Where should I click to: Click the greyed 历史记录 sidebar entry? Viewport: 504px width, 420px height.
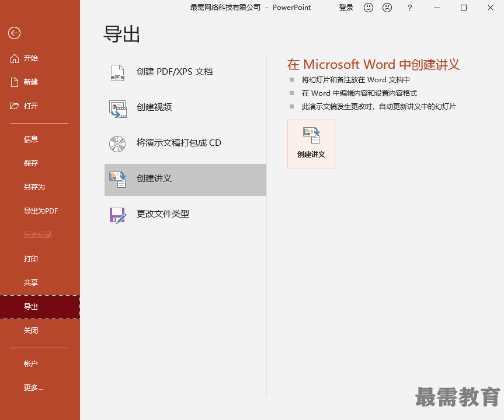click(x=40, y=235)
